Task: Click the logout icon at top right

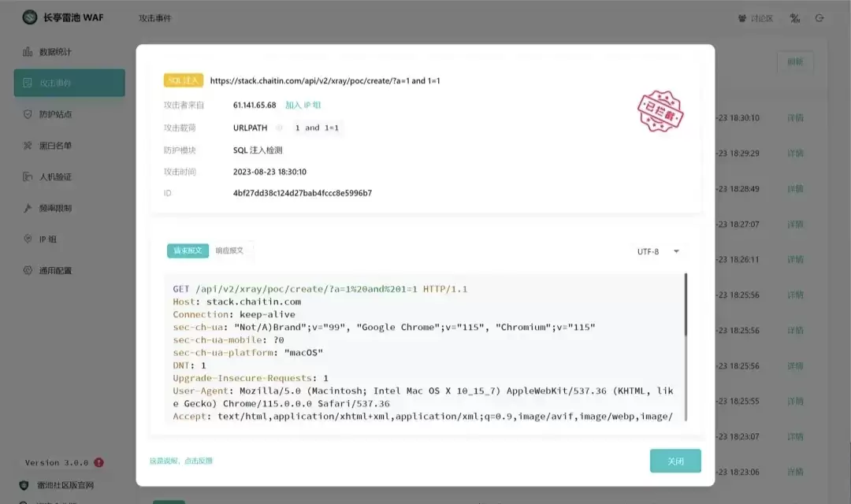Action: [x=819, y=18]
